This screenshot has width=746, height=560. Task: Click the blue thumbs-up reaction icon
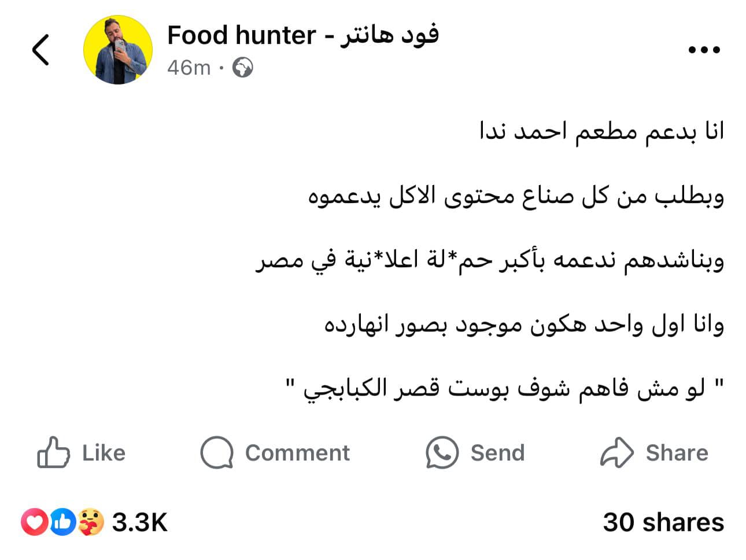pos(62,522)
